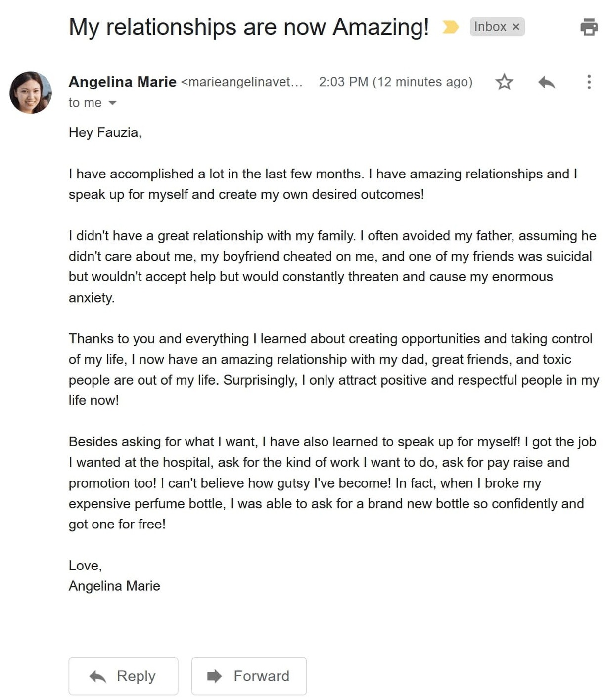Expand recipient details arrow next to "to me"
The width and height of the screenshot is (606, 700).
[x=112, y=103]
